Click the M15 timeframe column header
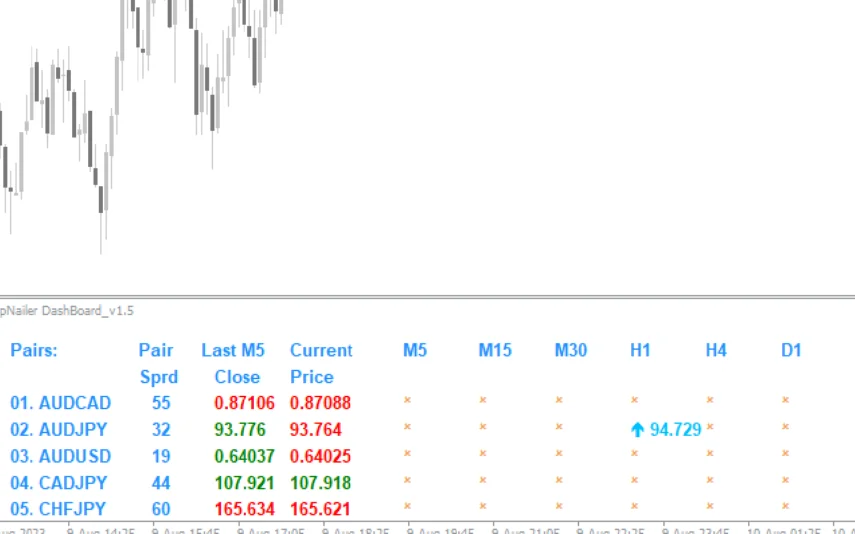Image resolution: width=855 pixels, height=534 pixels. (495, 350)
